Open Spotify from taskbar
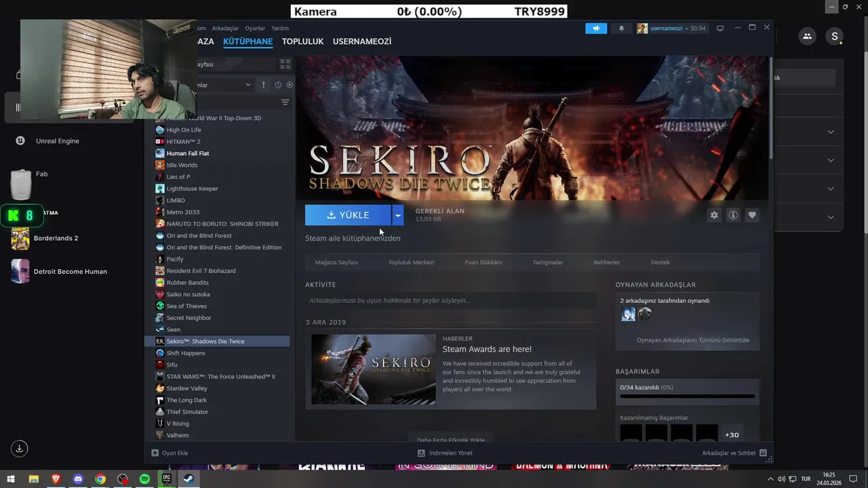 pyautogui.click(x=144, y=479)
